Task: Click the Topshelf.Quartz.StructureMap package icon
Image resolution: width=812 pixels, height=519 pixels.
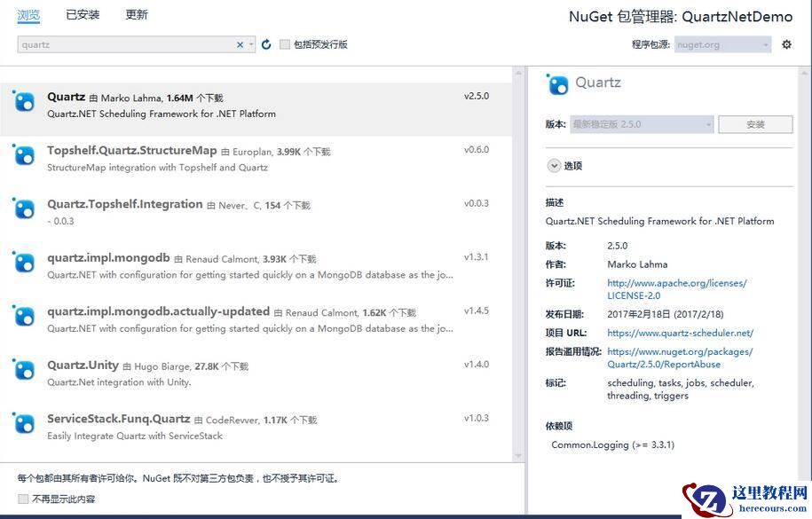Action: [23, 155]
